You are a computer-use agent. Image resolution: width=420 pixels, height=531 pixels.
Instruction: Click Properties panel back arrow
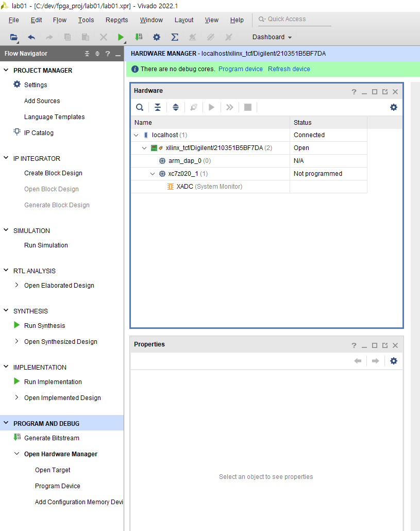(x=358, y=361)
